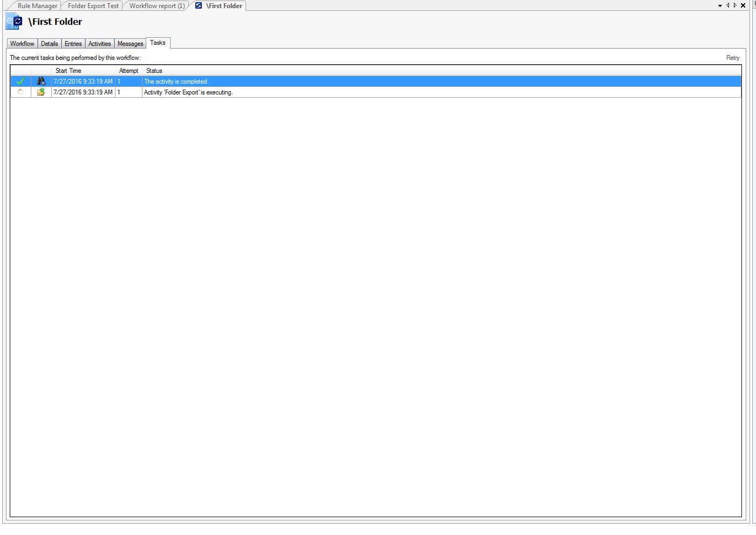The image size is (756, 535).
Task: Open the active documents dropdown list
Action: point(720,6)
